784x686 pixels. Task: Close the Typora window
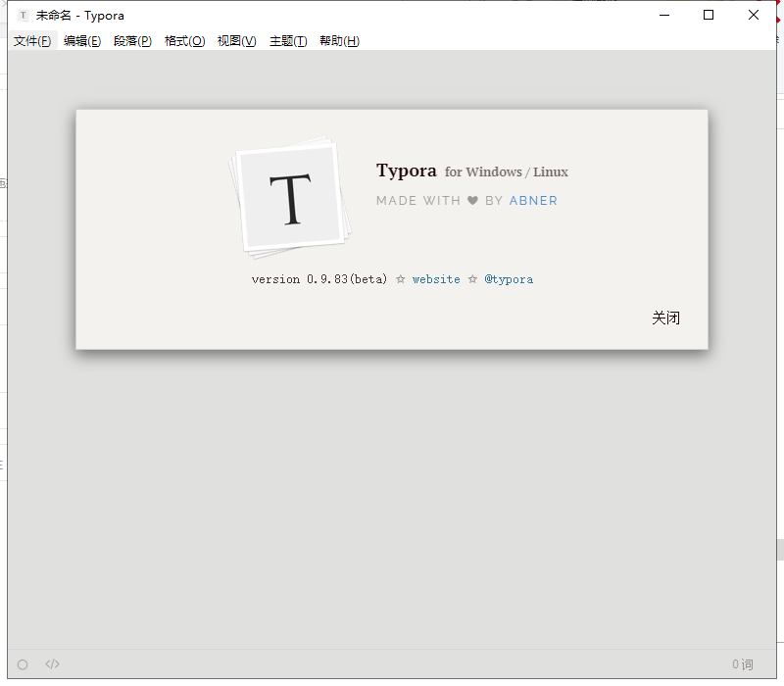[754, 15]
